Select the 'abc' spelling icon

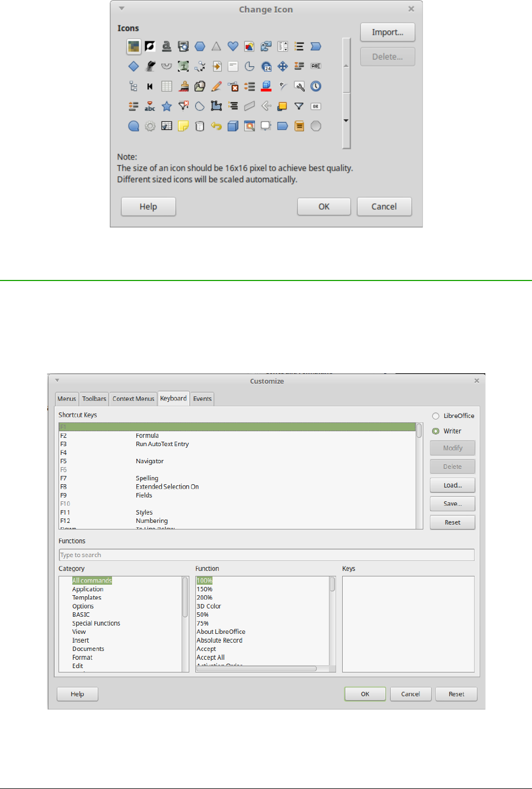pos(150,106)
